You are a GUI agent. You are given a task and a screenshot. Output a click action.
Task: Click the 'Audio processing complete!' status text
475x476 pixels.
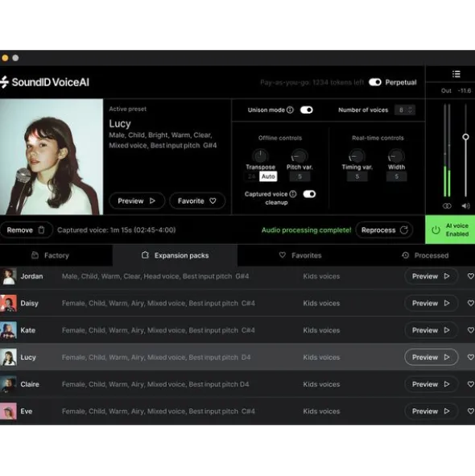[306, 230]
